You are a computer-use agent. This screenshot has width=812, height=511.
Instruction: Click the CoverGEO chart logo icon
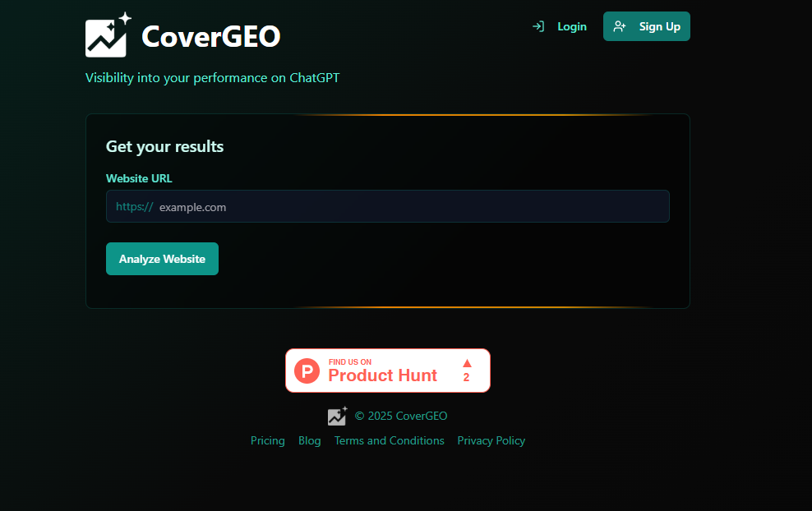[x=108, y=35]
